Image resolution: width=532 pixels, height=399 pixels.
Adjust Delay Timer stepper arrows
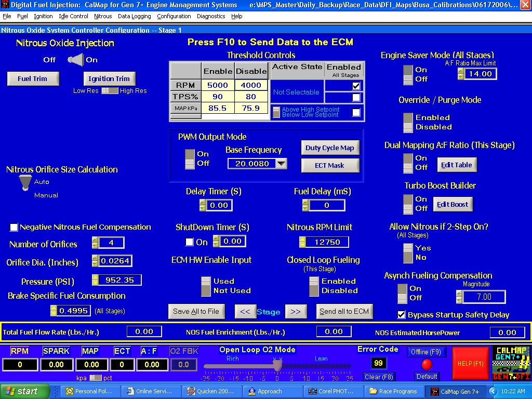click(x=203, y=205)
